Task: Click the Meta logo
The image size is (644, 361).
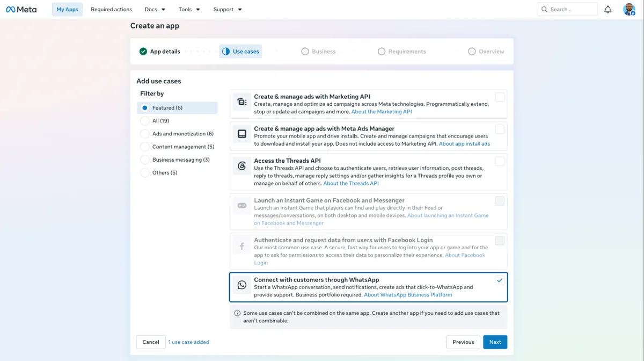Action: click(21, 9)
